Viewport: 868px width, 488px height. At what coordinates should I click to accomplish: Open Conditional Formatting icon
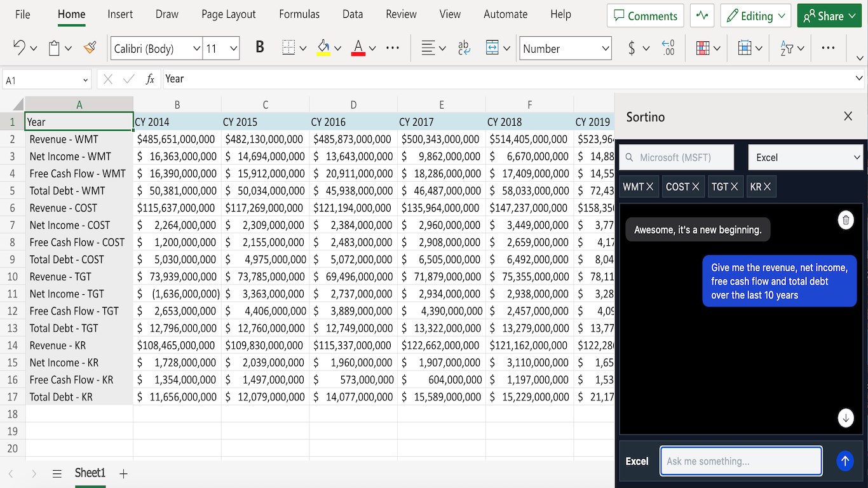point(703,48)
